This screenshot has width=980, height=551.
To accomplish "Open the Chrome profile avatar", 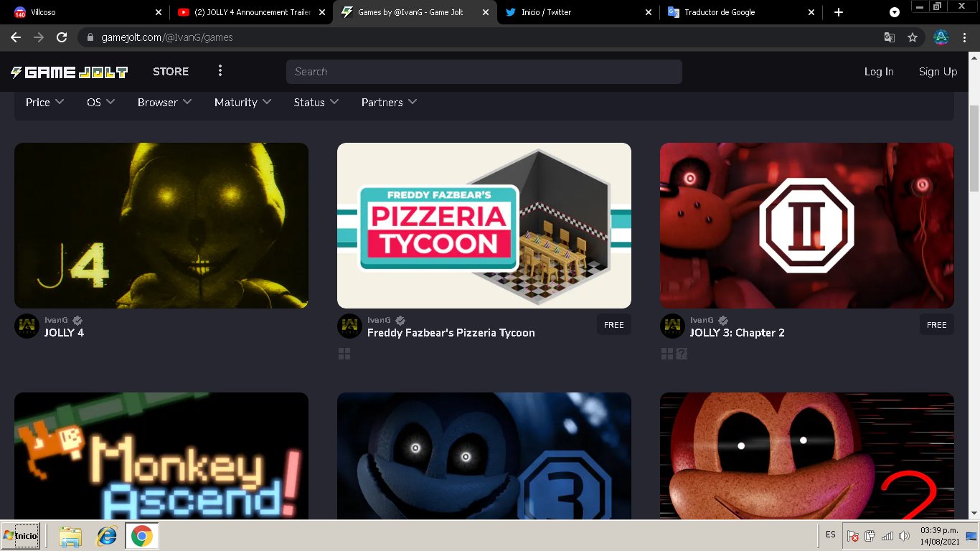I will click(x=941, y=37).
